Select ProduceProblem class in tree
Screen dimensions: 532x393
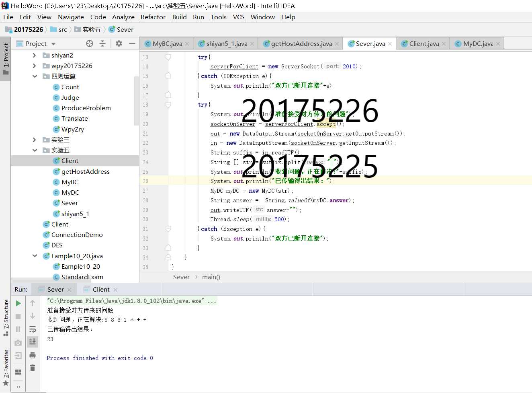point(86,108)
